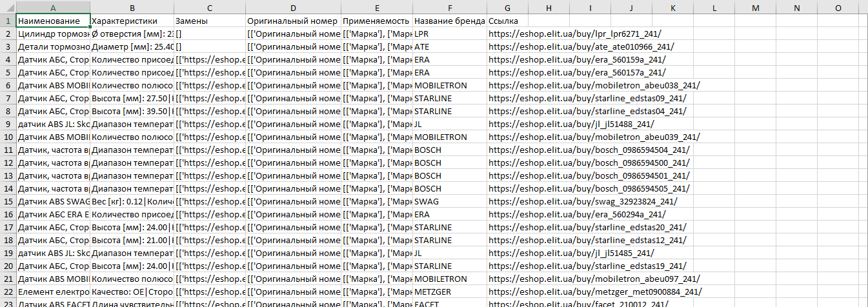Select column H header

(x=549, y=7)
